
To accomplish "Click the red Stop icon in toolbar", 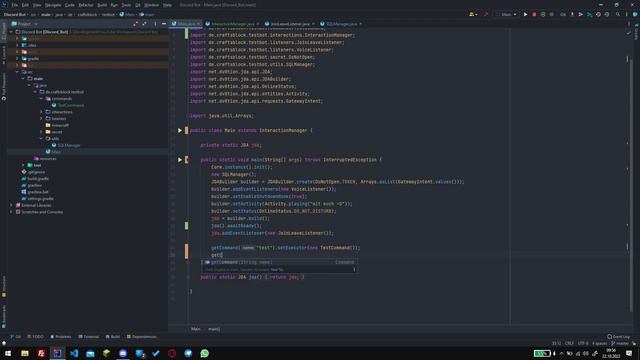I will tap(534, 14).
